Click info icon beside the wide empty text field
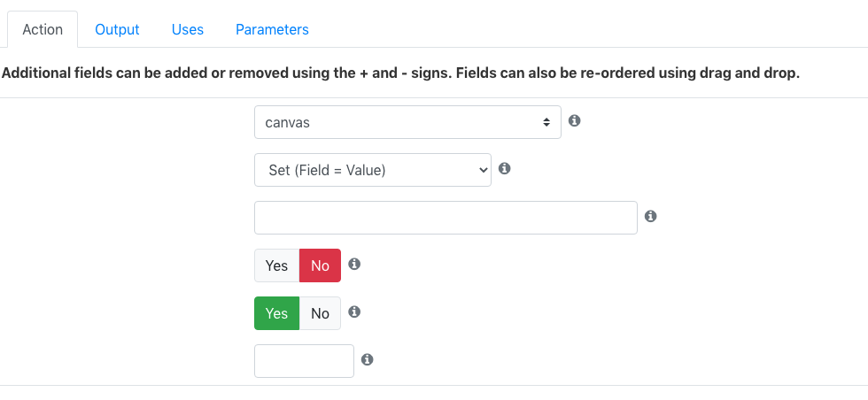868x400 pixels. click(x=651, y=216)
